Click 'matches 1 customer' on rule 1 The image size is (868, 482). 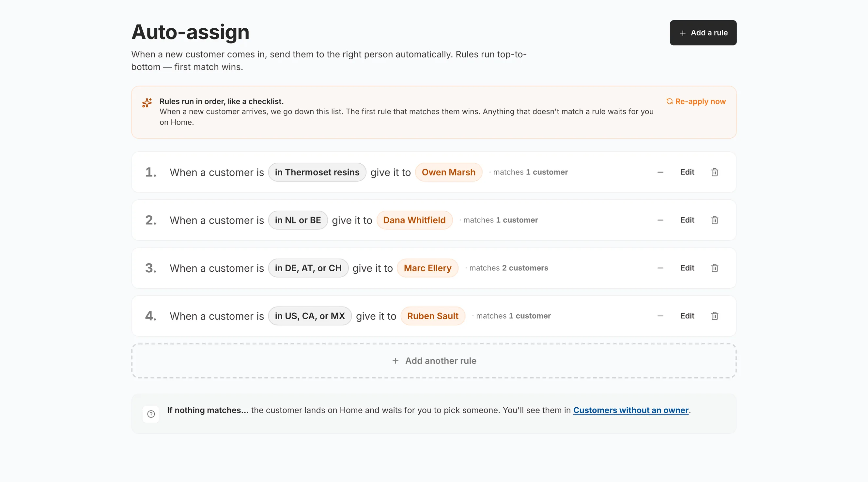pyautogui.click(x=530, y=172)
